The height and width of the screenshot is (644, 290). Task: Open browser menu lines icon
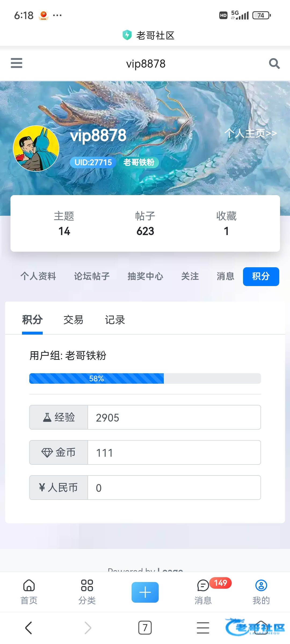(203, 628)
